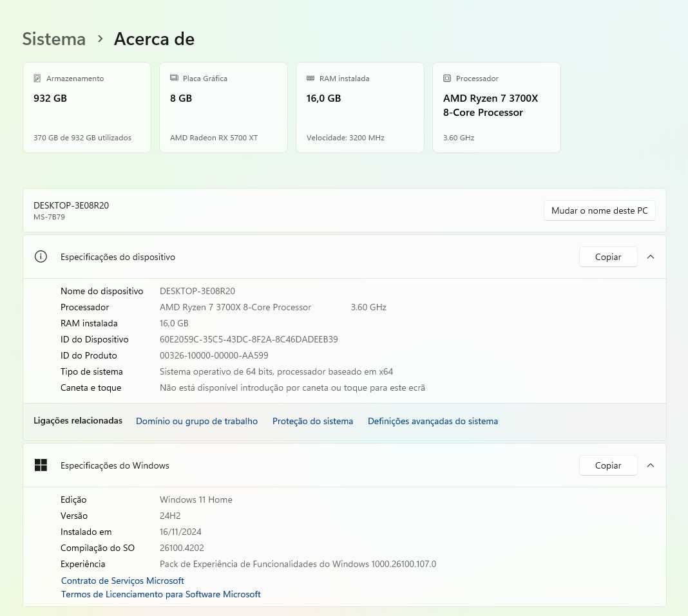The height and width of the screenshot is (616, 688).
Task: Click the Compilação do SO label
Action: (x=97, y=548)
